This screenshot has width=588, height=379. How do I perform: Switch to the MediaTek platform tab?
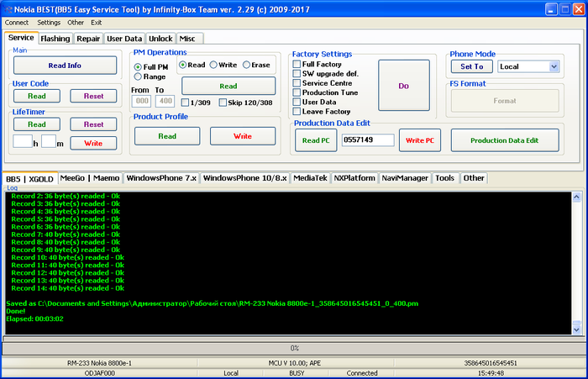point(311,178)
